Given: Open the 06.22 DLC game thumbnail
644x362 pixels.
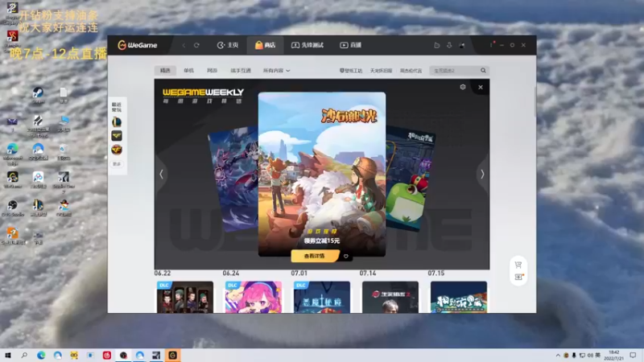Looking at the screenshot, I should coord(185,297).
